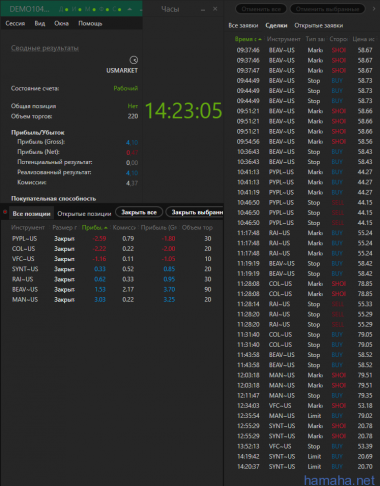Screen dimensions: 380x486
Task: Select the COL~US position row
Action: 112,249
